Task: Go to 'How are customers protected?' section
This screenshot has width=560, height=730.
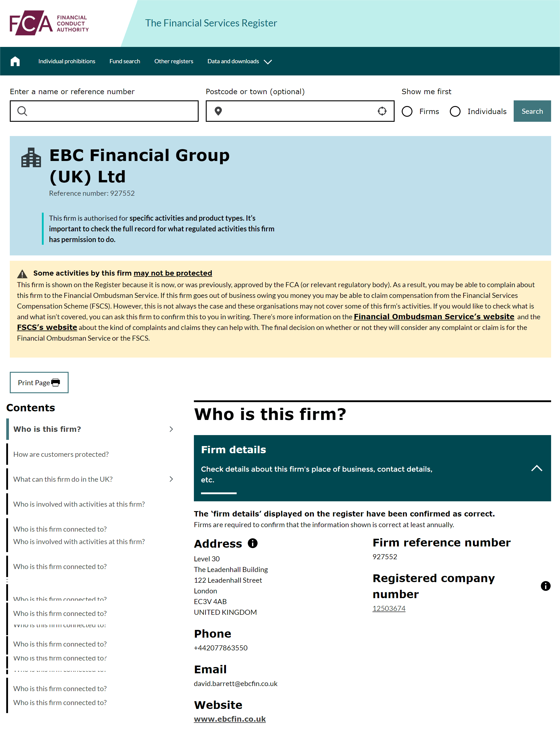Action: click(x=61, y=454)
